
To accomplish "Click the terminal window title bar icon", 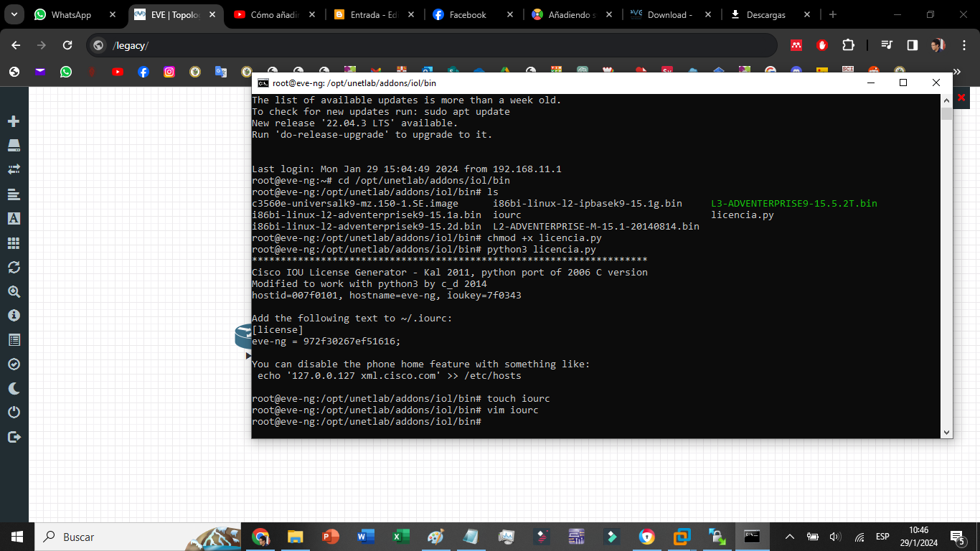I will [263, 83].
